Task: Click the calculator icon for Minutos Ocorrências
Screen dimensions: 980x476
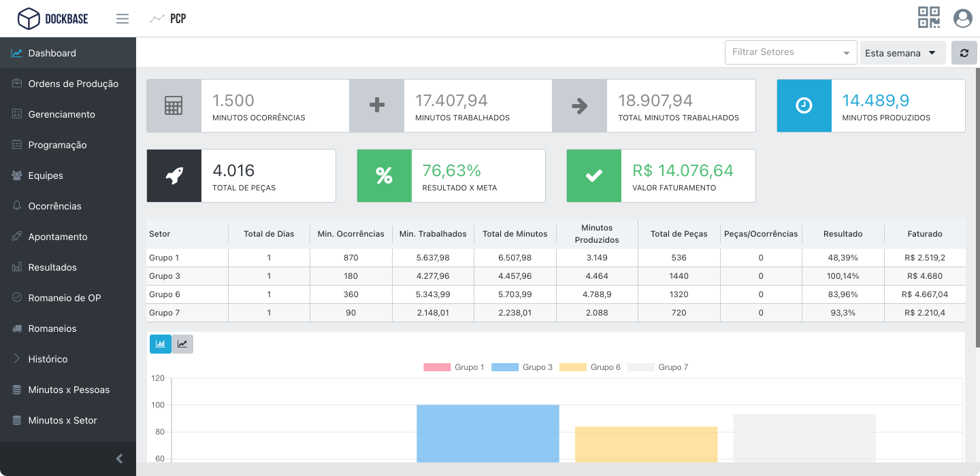Action: point(174,105)
